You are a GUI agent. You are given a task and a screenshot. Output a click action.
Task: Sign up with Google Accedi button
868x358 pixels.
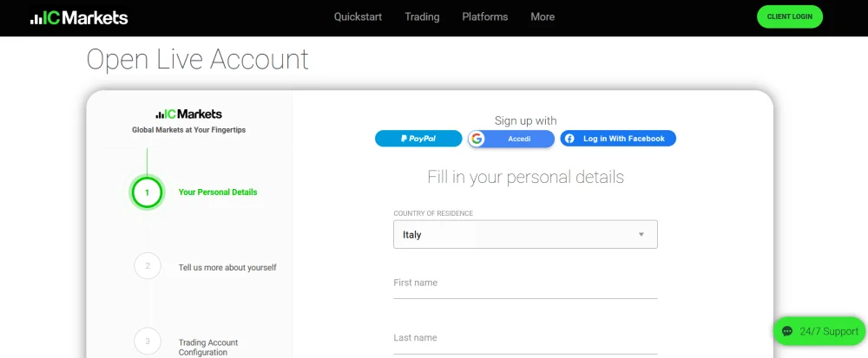pos(511,139)
